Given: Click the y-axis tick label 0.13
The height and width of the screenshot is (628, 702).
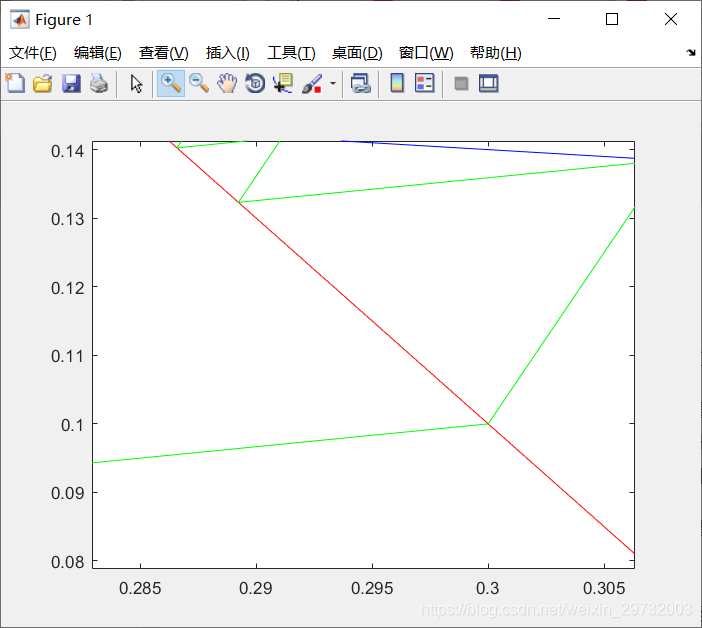Looking at the screenshot, I should pos(67,219).
